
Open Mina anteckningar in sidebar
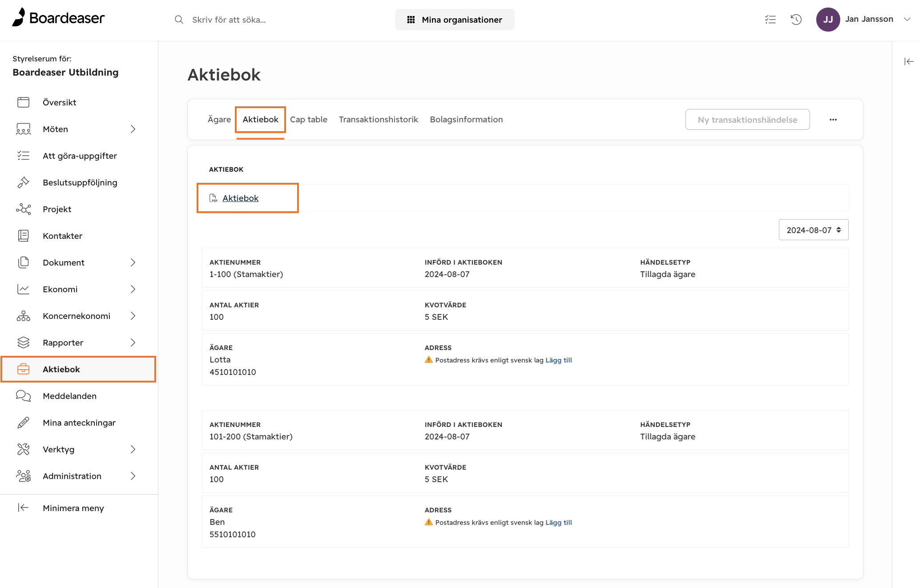(78, 423)
